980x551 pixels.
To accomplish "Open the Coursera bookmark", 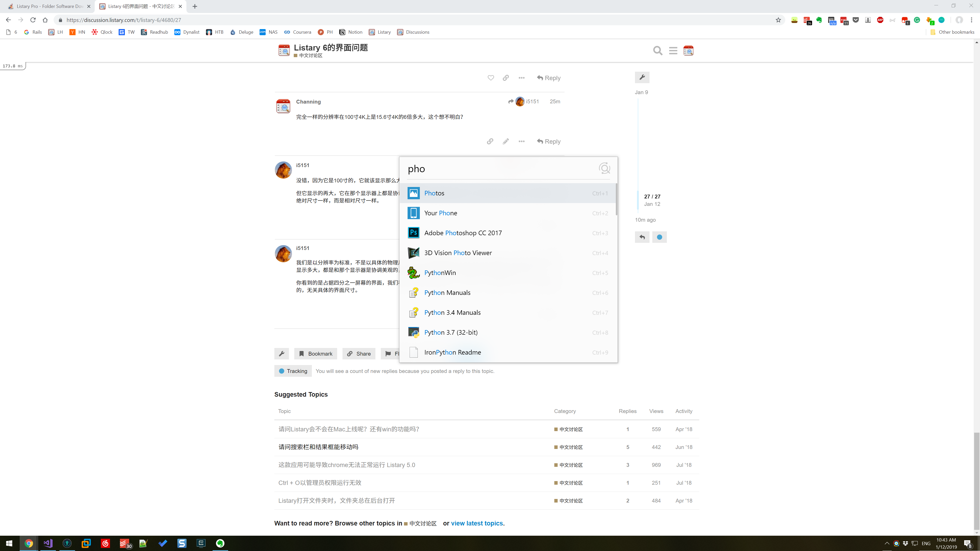I will click(298, 32).
